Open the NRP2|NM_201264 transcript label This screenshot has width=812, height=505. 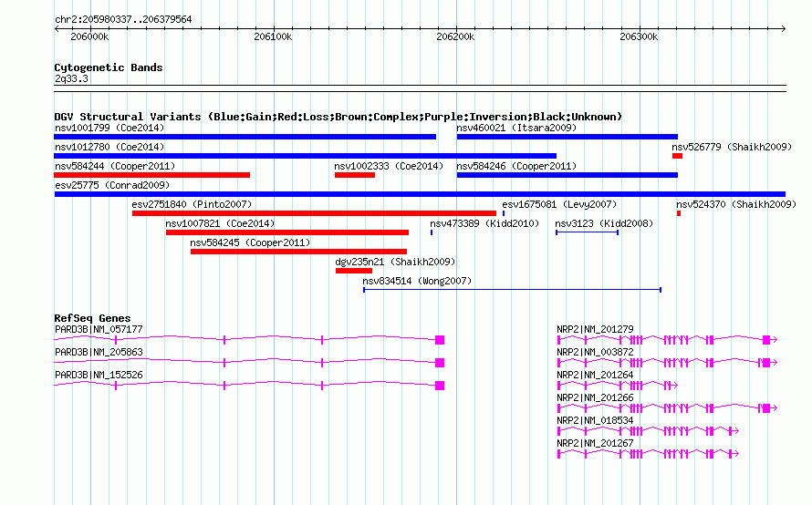595,375
